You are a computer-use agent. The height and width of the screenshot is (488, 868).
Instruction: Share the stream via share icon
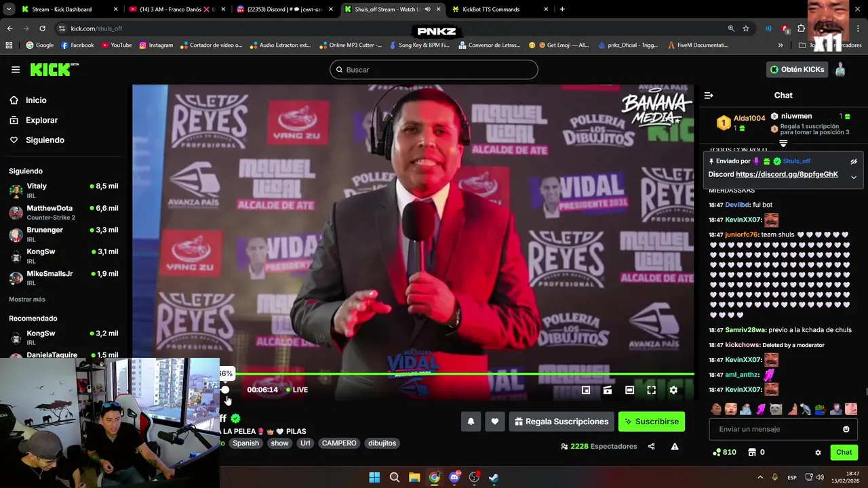652,447
